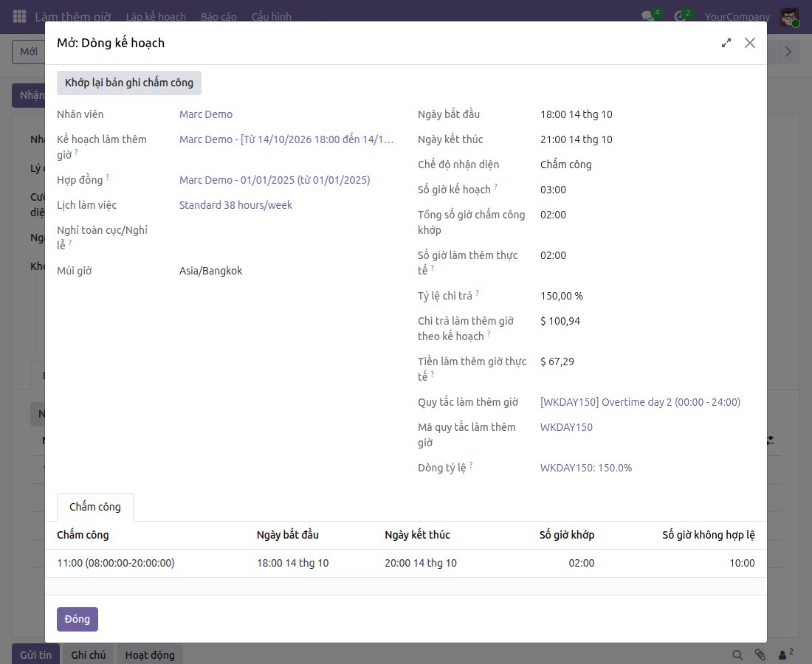The image size is (812, 664).
Task: Show help for Số giờ làm thêm thực tế
Action: [433, 268]
